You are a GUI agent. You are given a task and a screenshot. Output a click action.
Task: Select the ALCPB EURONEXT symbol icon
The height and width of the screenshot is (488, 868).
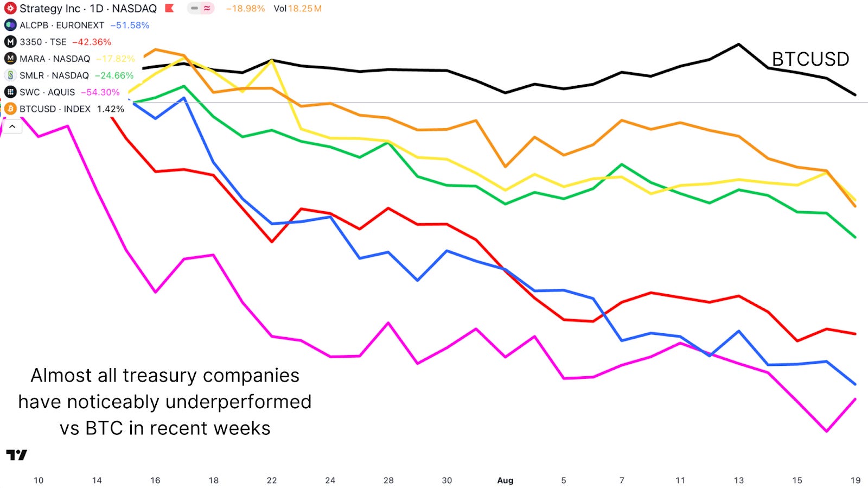(9, 25)
